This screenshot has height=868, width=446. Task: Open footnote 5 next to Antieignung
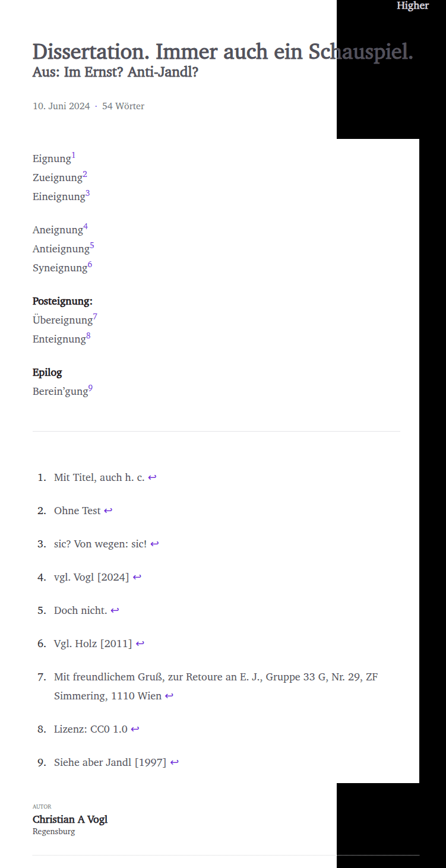(92, 246)
